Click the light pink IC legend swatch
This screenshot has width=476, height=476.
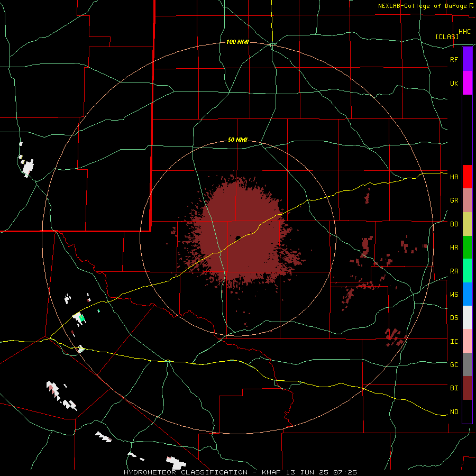pyautogui.click(x=467, y=341)
